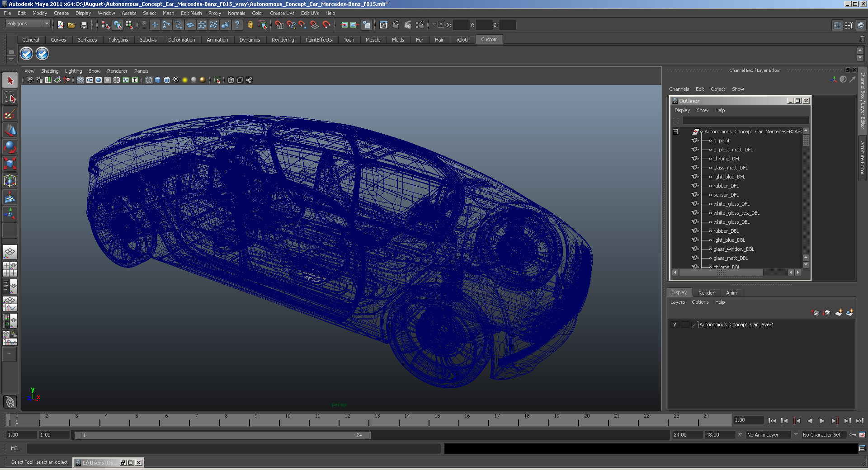This screenshot has width=868, height=470.
Task: Open the input field mode arrow beside X
Action: tap(434, 25)
